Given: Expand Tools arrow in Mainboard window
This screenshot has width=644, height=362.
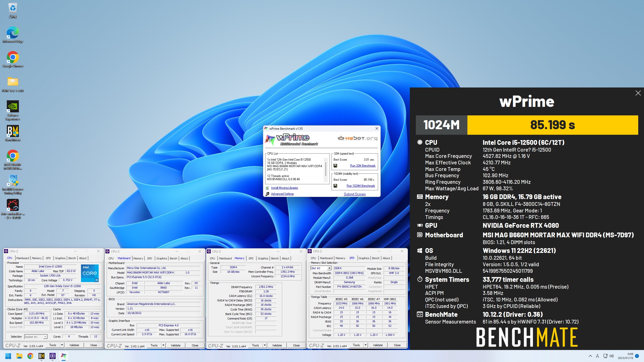Looking at the screenshot, I should (x=163, y=345).
